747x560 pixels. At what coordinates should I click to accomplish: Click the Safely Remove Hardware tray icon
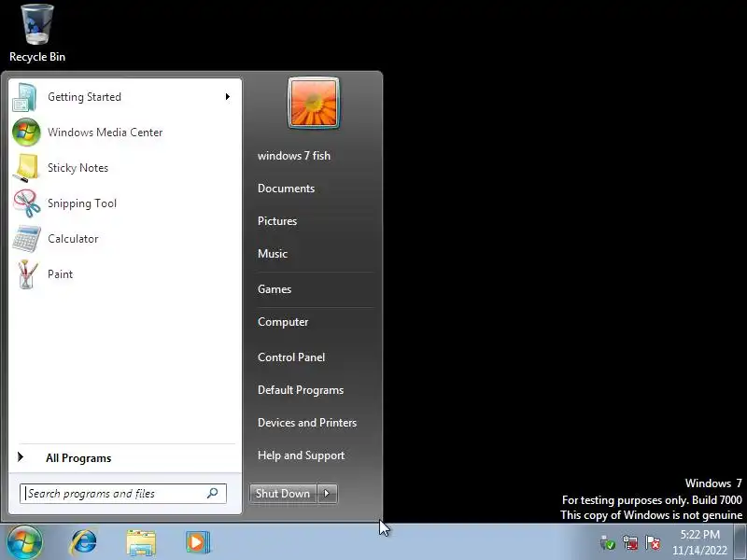pyautogui.click(x=608, y=543)
